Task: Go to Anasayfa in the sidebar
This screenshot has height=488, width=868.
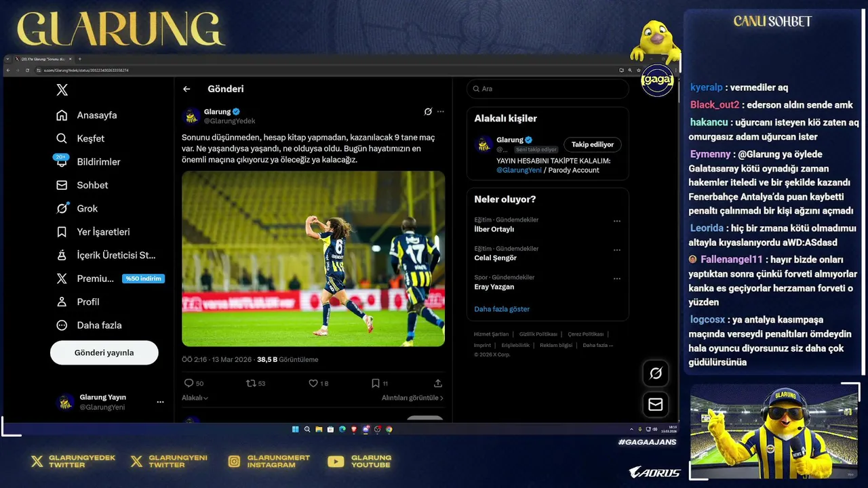Action: pos(86,115)
